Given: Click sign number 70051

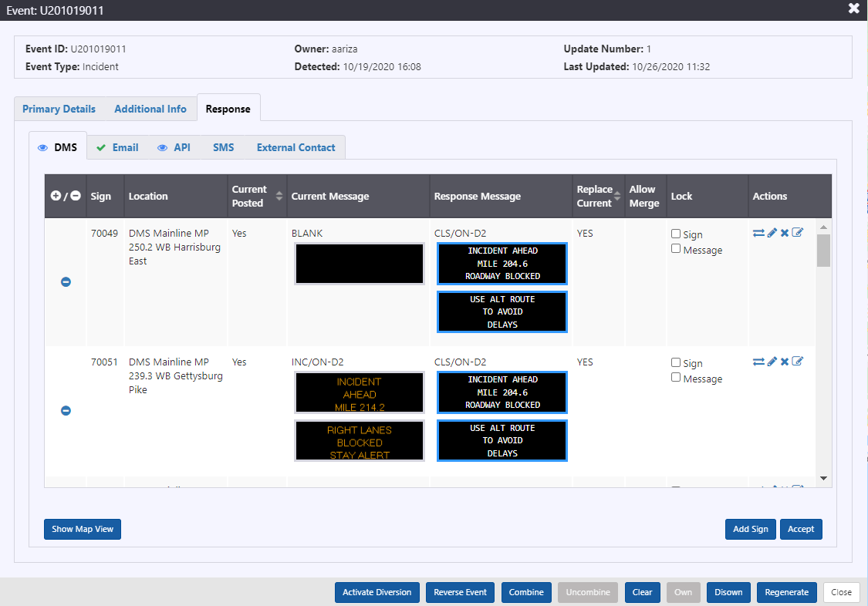Looking at the screenshot, I should pos(104,362).
